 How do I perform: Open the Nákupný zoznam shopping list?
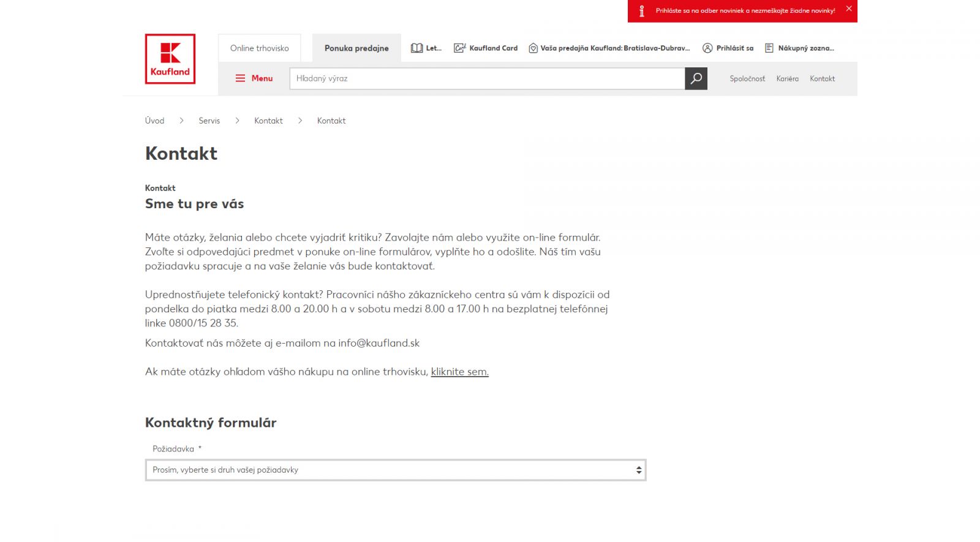pyautogui.click(x=800, y=48)
